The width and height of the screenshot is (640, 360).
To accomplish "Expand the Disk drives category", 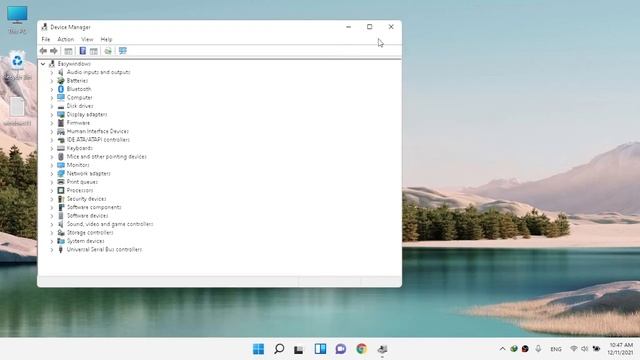I will [x=52, y=106].
